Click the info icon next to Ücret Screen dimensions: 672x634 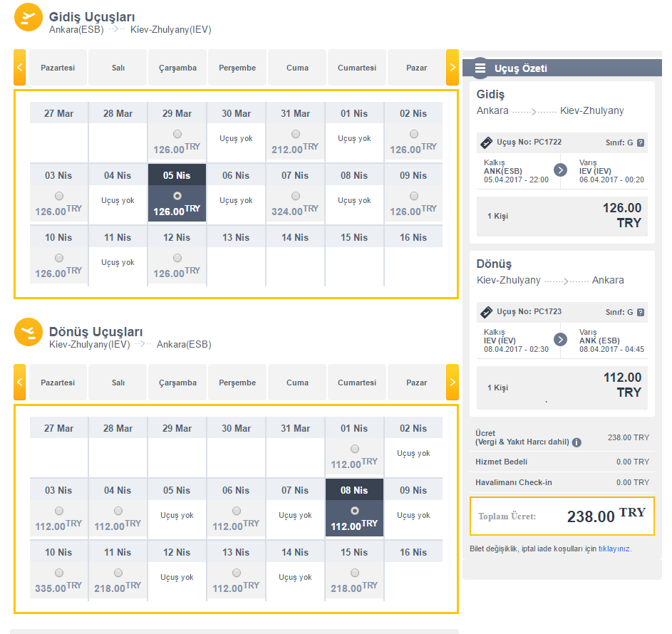[x=577, y=442]
